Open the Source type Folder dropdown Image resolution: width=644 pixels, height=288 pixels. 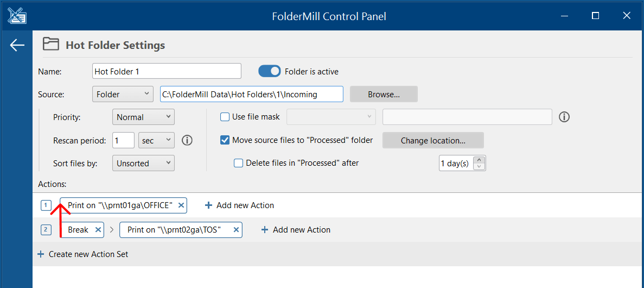tap(123, 94)
